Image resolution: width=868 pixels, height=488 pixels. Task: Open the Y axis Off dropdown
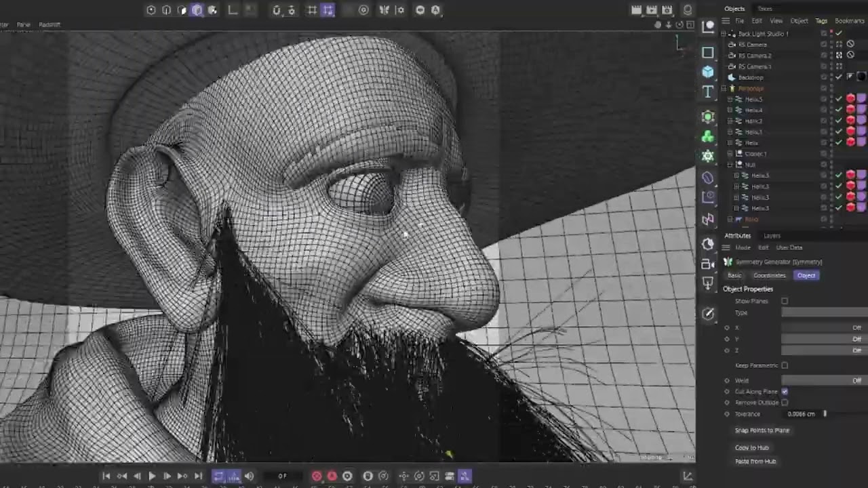coord(825,339)
